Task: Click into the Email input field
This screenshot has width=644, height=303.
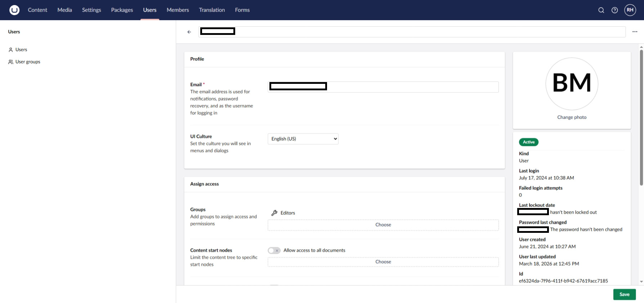Action: pos(411,87)
